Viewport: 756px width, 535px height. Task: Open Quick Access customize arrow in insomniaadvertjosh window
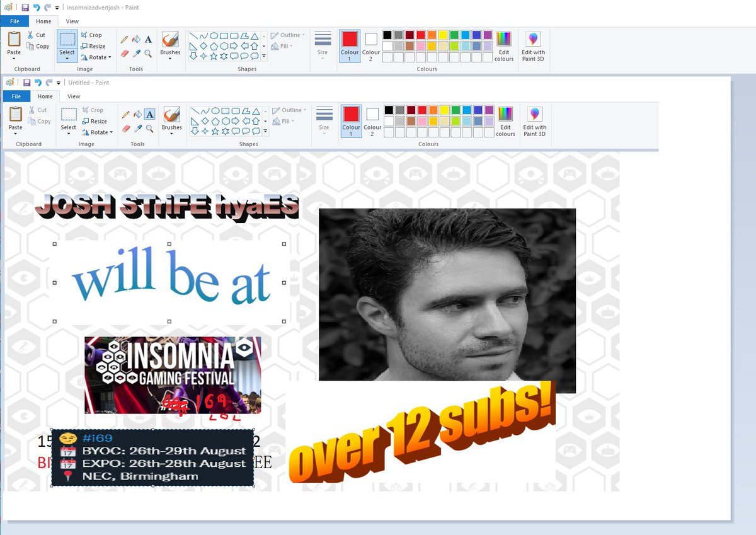click(57, 8)
